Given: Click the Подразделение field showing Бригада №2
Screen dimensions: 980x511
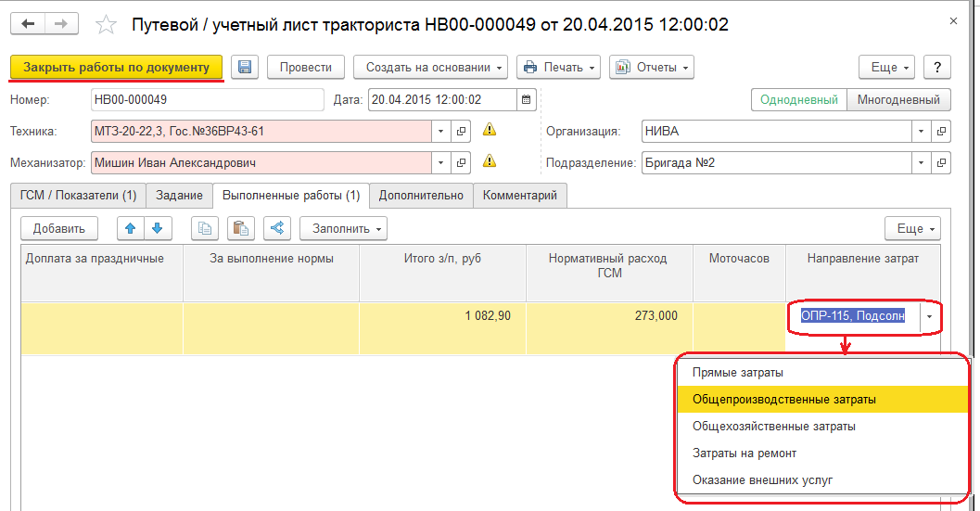Looking at the screenshot, I should [x=776, y=162].
